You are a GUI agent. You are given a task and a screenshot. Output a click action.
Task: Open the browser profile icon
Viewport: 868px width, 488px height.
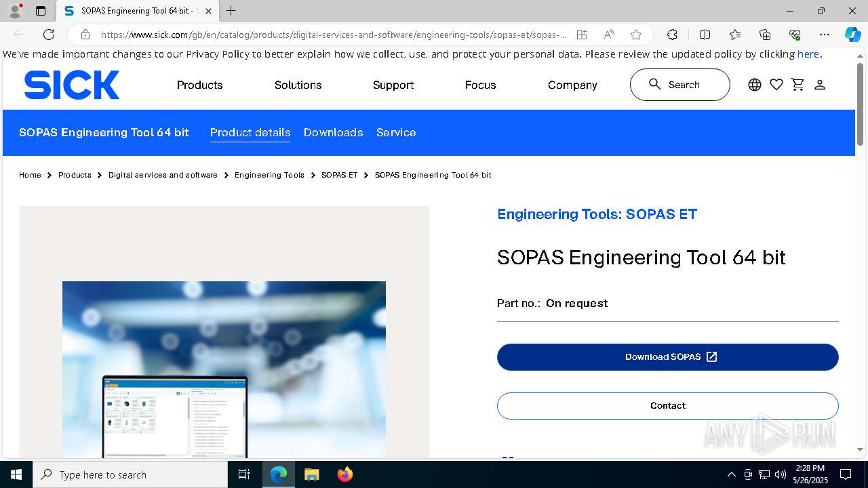(15, 11)
